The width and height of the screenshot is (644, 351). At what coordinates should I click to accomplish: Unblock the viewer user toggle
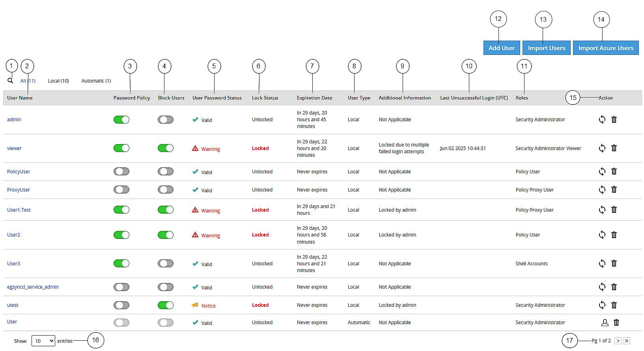166,148
